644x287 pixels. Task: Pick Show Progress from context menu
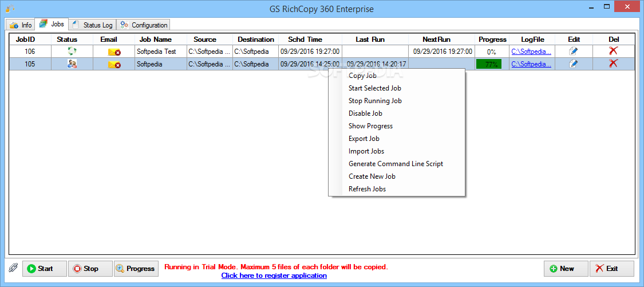click(396, 126)
